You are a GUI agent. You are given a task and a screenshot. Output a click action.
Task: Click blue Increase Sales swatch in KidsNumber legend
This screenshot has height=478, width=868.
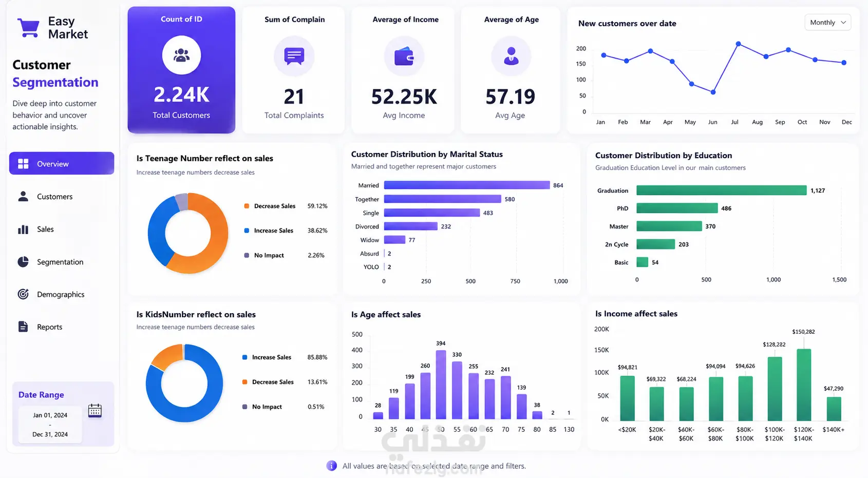[244, 357]
